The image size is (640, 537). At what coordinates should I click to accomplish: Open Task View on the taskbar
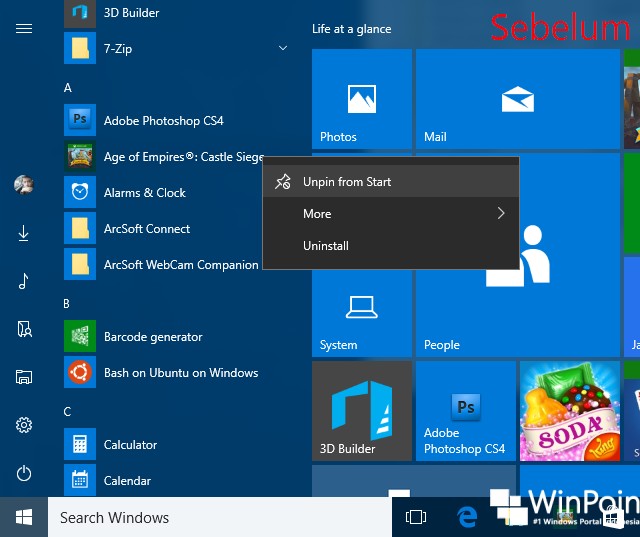click(x=416, y=517)
